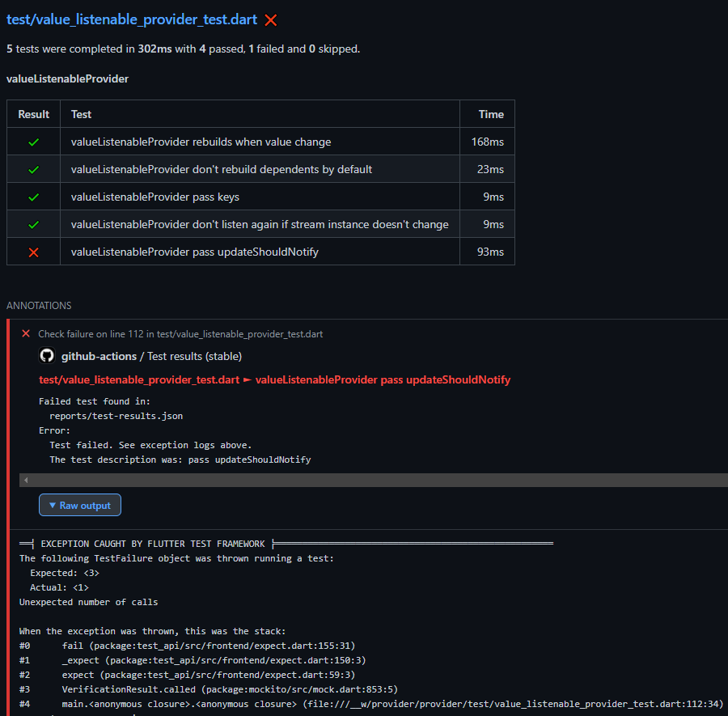
Task: Click the github-actions avatar icon
Action: 47,356
